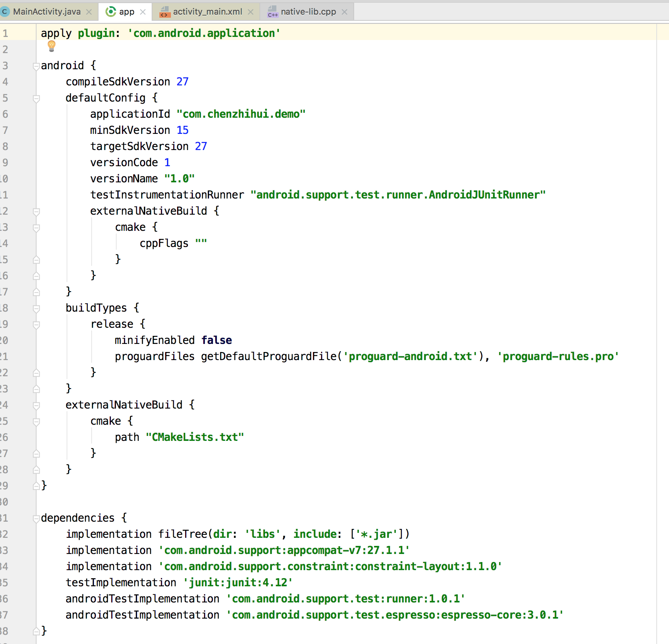Viewport: 669px width, 644px height.
Task: Collapse the buildTypes block fold marker
Action: 36,309
